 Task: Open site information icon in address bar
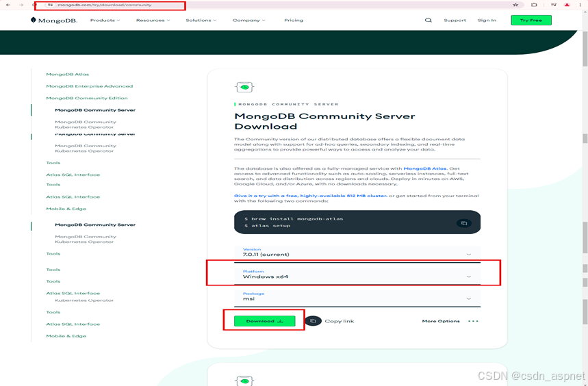click(51, 5)
